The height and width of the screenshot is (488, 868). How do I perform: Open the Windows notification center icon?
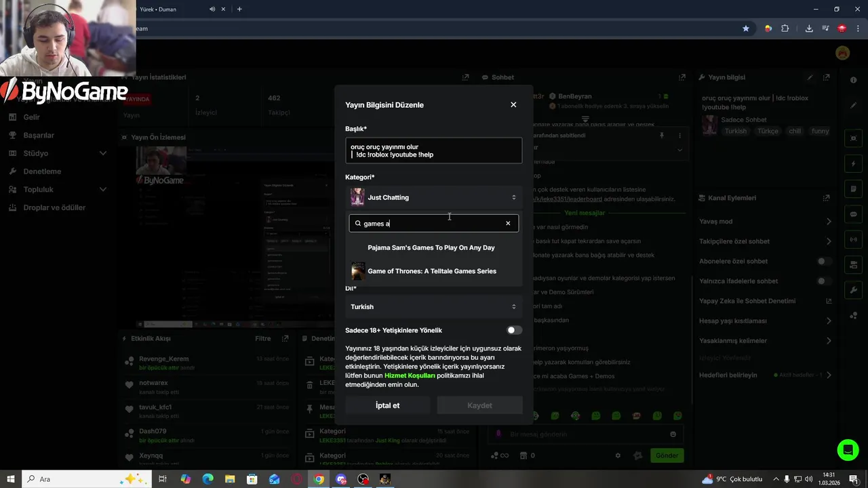click(x=854, y=479)
